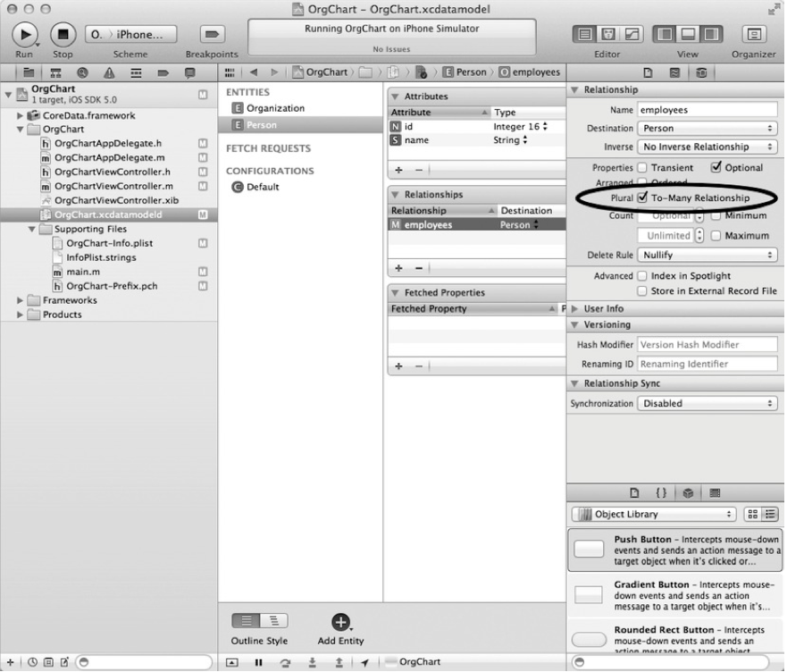Open the Organizer window
This screenshot has height=672, width=787.
(x=753, y=34)
